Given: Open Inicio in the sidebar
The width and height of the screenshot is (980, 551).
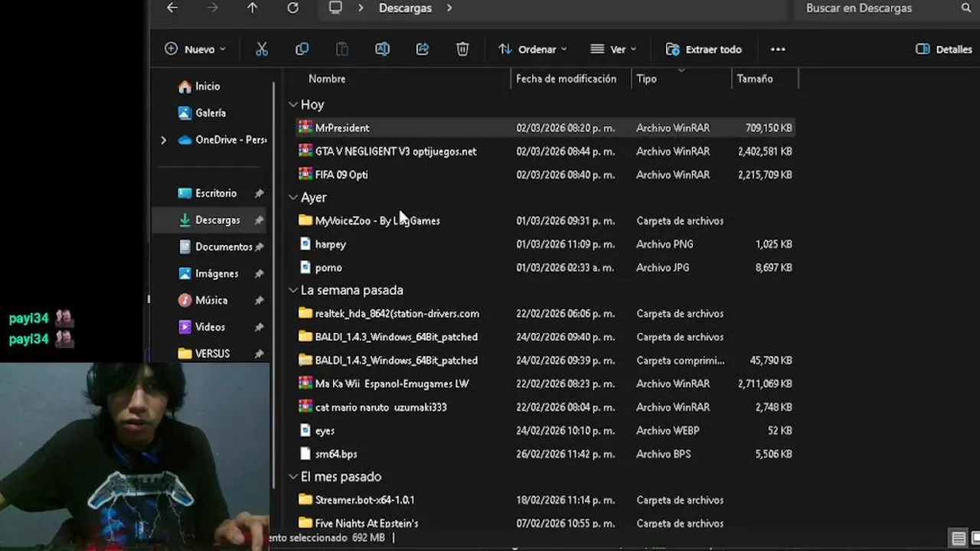Looking at the screenshot, I should point(199,86).
